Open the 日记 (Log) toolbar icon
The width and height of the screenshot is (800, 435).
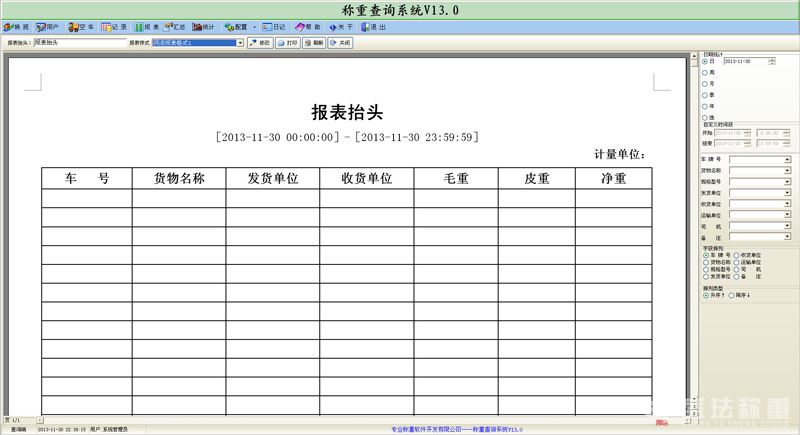click(x=274, y=27)
